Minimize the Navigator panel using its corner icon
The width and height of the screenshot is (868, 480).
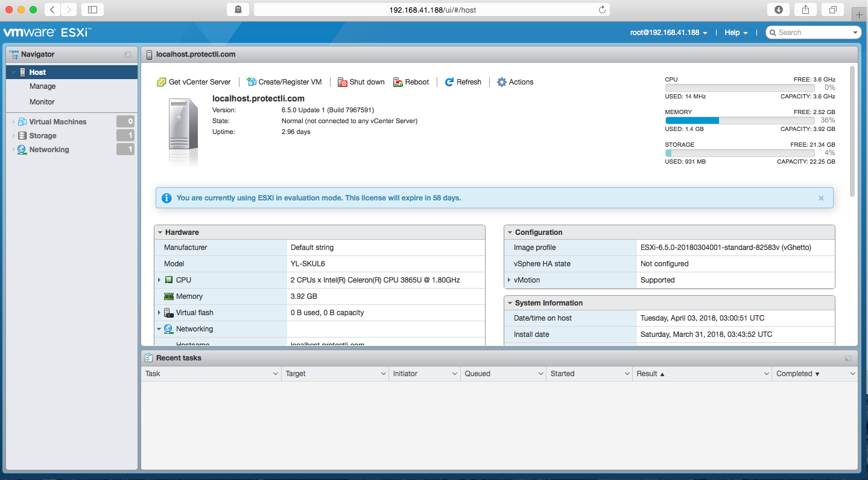pyautogui.click(x=128, y=54)
